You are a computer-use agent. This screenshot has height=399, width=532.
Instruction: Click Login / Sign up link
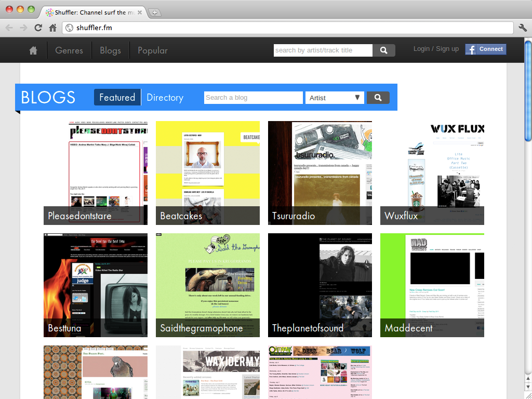436,49
